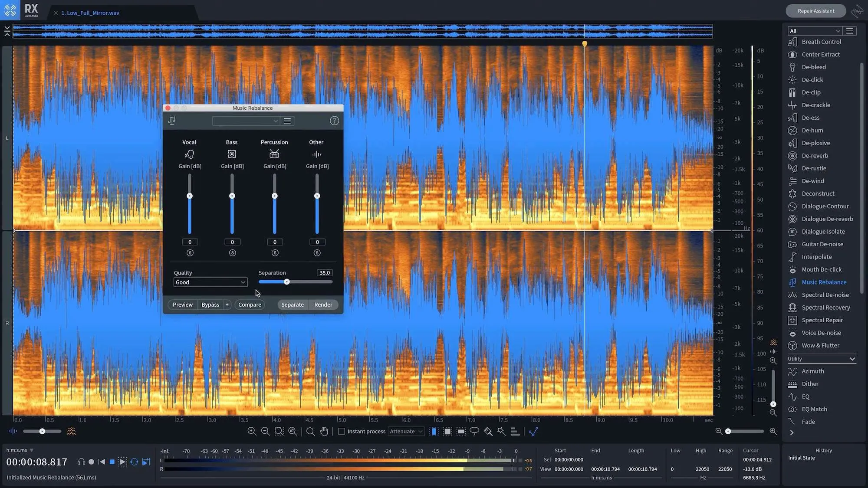Select the Spectral Repair module

click(821, 320)
